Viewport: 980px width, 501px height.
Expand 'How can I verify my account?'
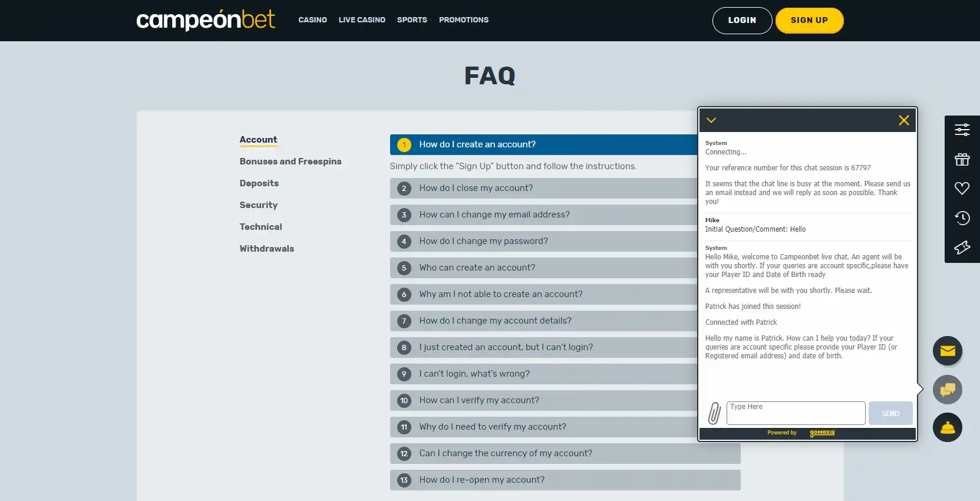tap(543, 400)
